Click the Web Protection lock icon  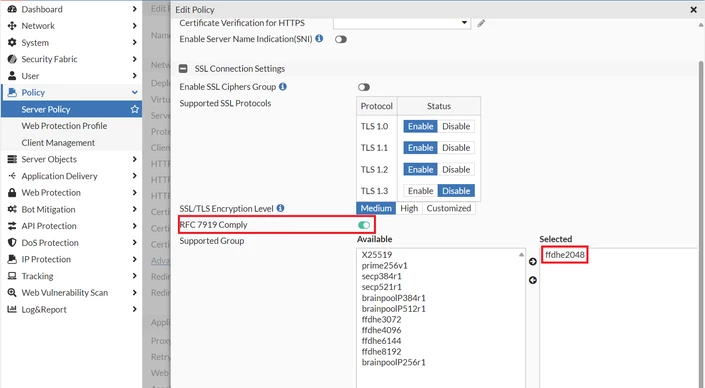click(12, 192)
